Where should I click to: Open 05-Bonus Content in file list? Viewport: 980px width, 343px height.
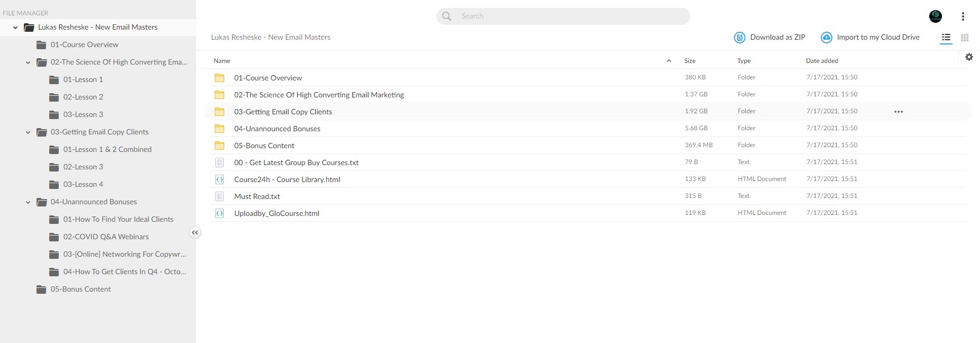coord(264,146)
